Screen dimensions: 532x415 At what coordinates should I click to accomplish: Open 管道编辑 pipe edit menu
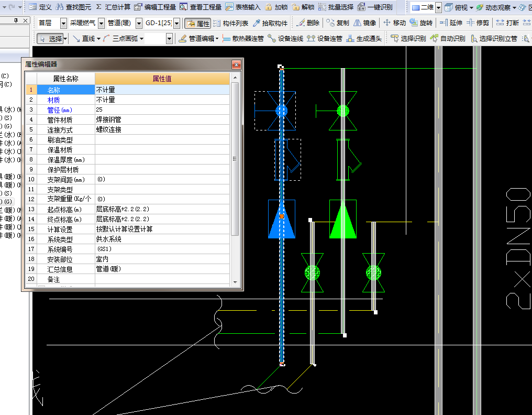click(x=198, y=39)
